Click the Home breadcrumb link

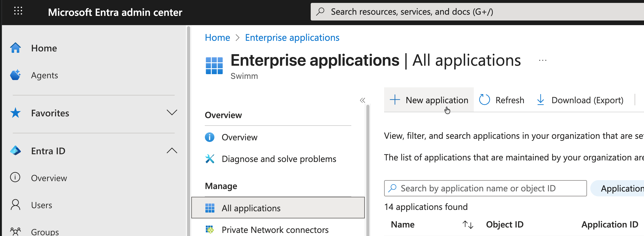click(217, 37)
